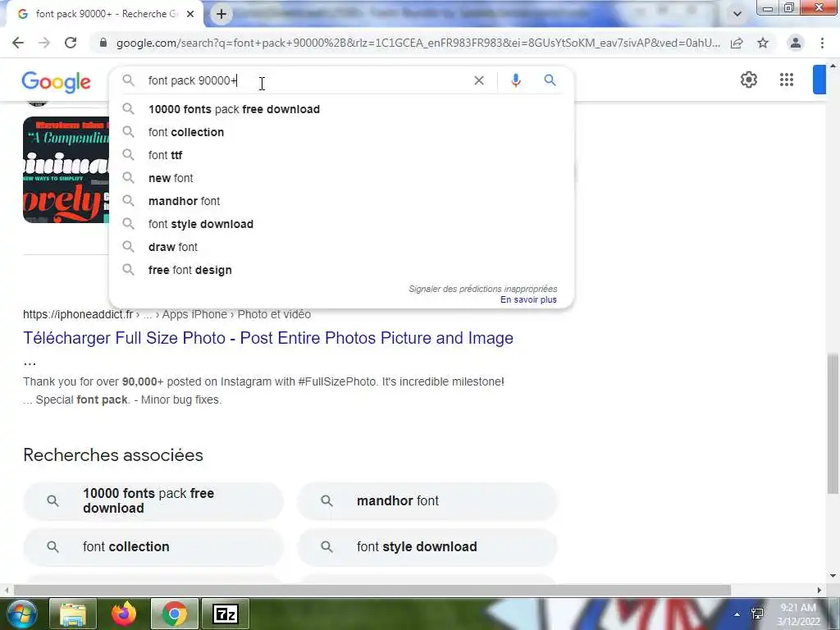Go back with the browser back arrow
840x630 pixels.
18,43
